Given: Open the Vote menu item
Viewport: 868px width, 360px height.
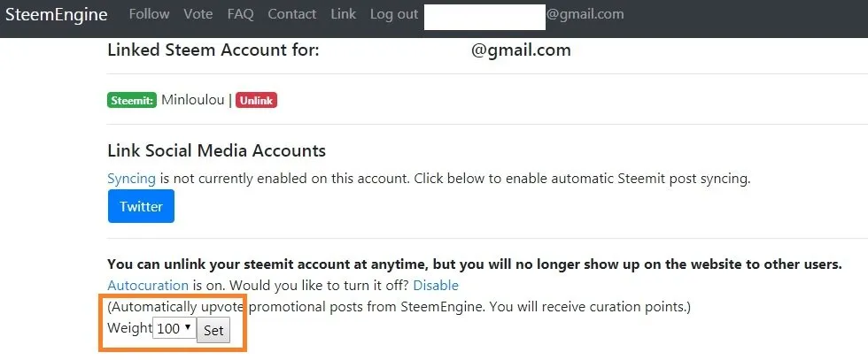Looking at the screenshot, I should click(198, 14).
